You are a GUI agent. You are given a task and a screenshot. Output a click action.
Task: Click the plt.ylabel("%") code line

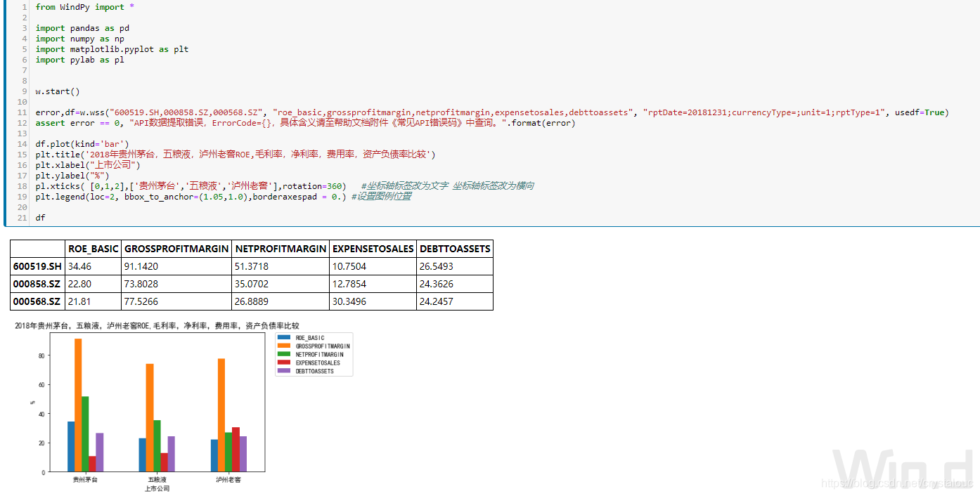(x=72, y=176)
